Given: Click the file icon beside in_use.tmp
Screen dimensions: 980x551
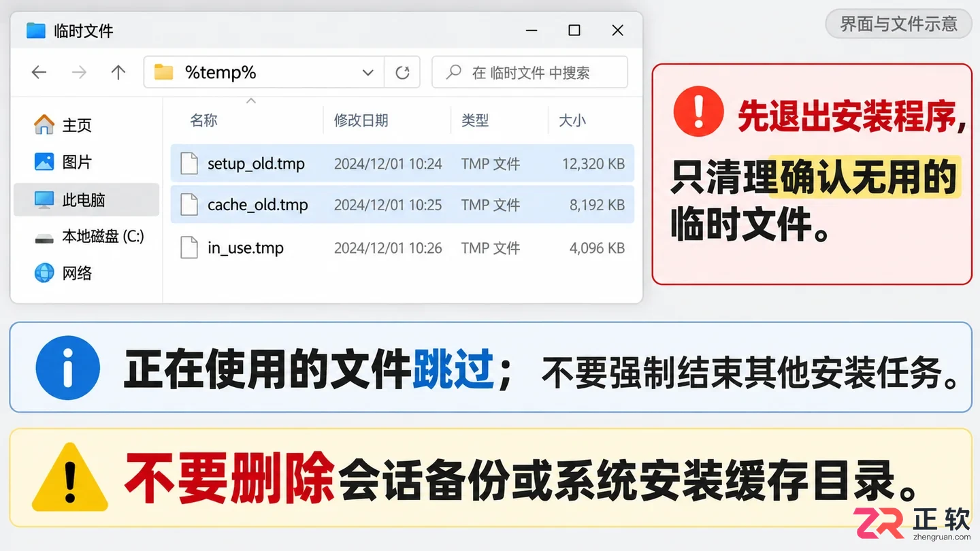Looking at the screenshot, I should (x=189, y=248).
